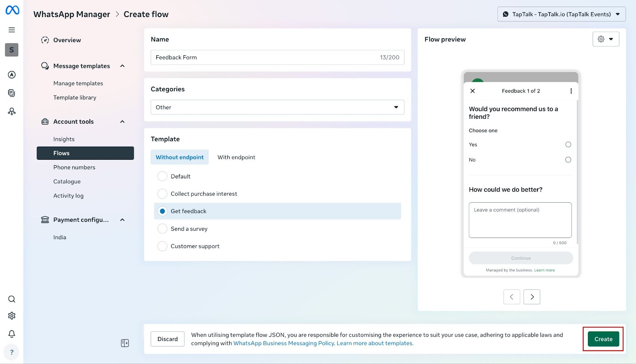The image size is (636, 364).
Task: Open the preview three-dot menu
Action: (x=571, y=91)
